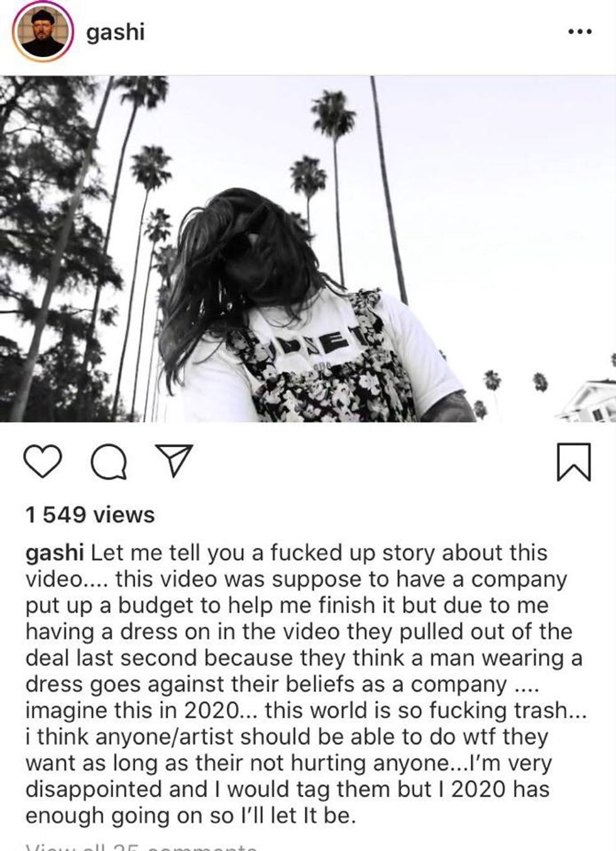Open the View all comments link
616x851 pixels.
[x=141, y=847]
